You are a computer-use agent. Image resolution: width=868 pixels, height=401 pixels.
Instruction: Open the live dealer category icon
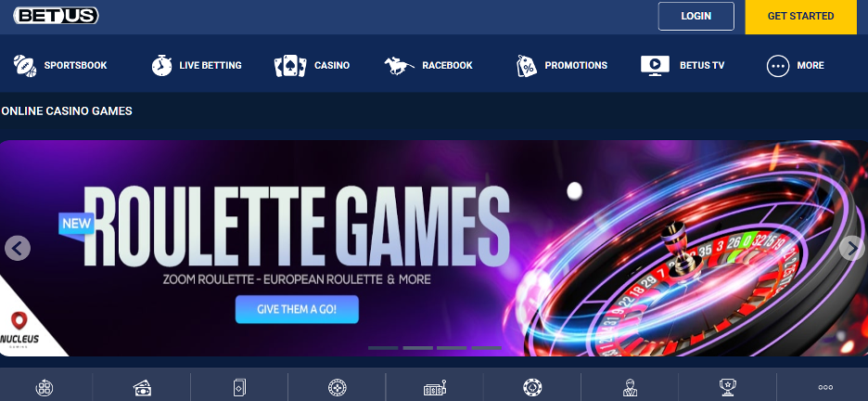(630, 388)
